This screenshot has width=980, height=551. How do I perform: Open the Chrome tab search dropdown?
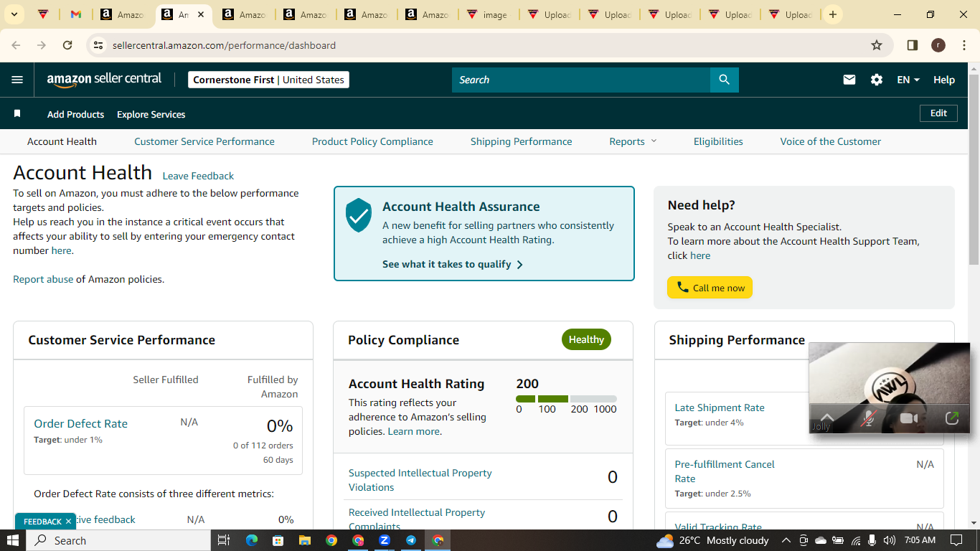click(x=14, y=14)
